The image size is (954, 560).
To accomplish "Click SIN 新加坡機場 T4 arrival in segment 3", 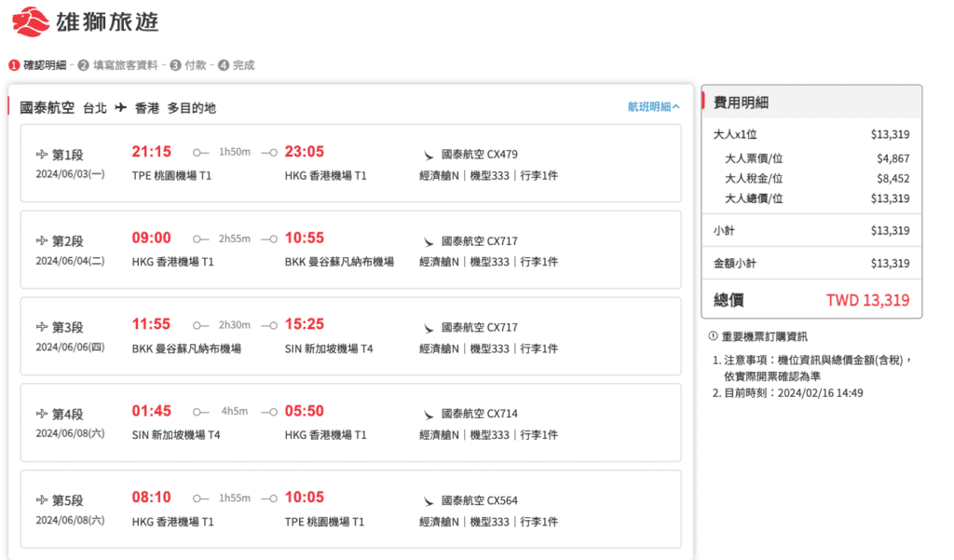I will coord(329,348).
